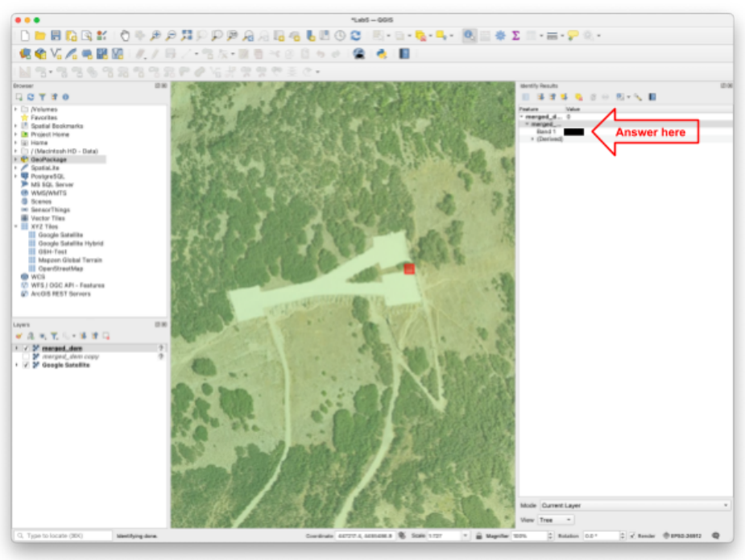Click the EPSG:26912 CRS button
The height and width of the screenshot is (560, 745).
tap(682, 536)
